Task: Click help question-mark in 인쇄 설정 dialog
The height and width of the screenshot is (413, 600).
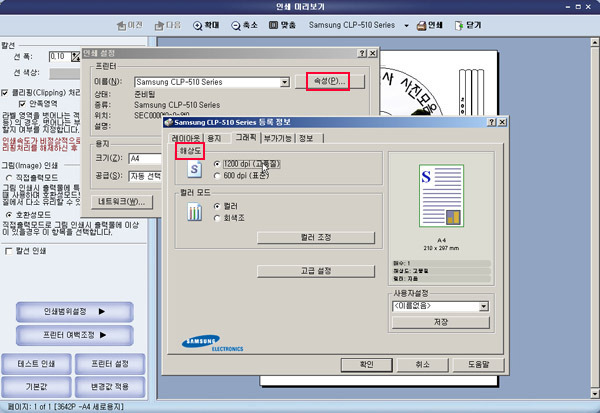Action: click(362, 53)
